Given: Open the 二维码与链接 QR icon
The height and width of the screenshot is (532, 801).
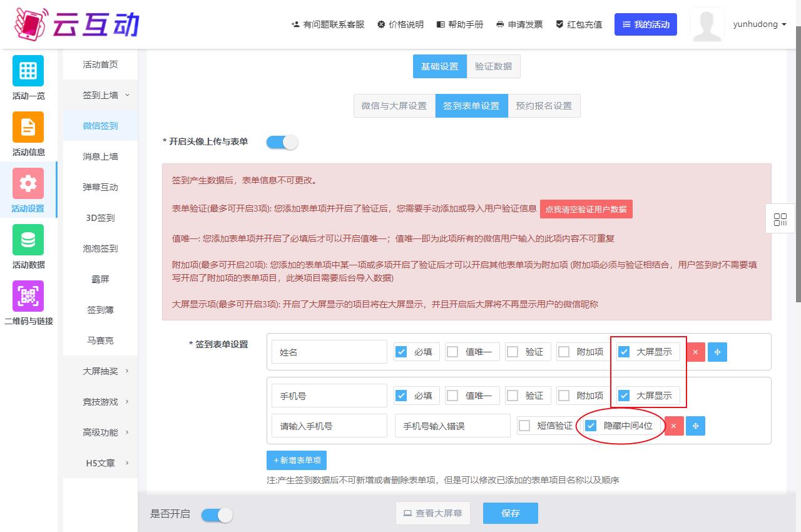Looking at the screenshot, I should (28, 296).
